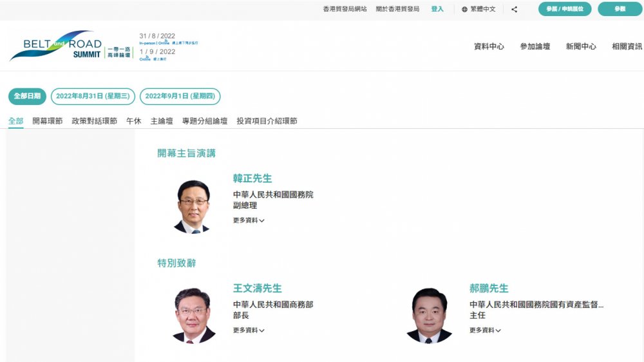The height and width of the screenshot is (362, 644).
Task: Expand 更多資料 under 王文濤先生
Action: 249,330
